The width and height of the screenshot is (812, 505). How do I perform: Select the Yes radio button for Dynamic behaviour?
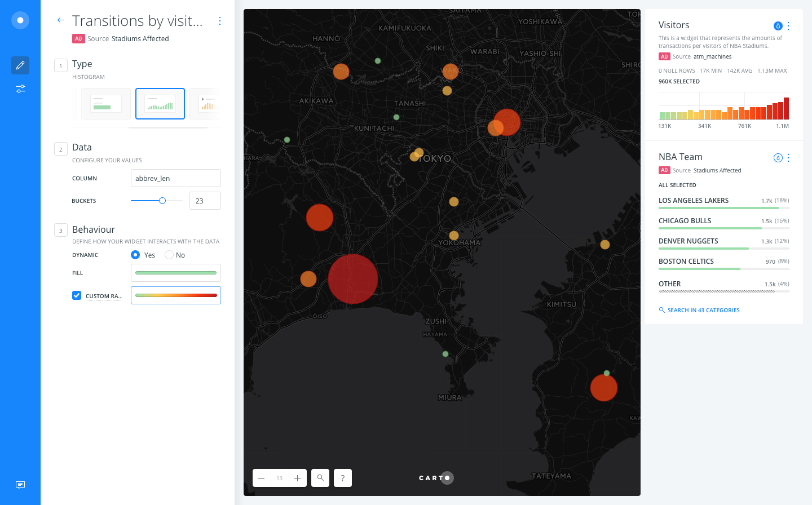[135, 255]
